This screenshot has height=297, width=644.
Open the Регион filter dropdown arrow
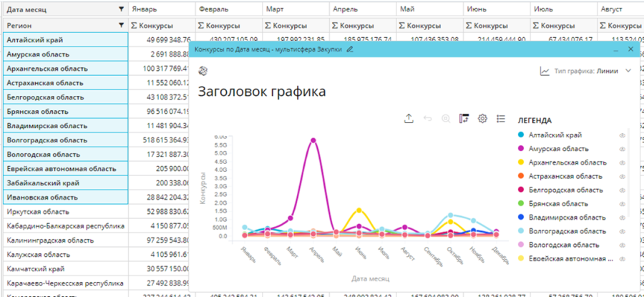tap(120, 25)
